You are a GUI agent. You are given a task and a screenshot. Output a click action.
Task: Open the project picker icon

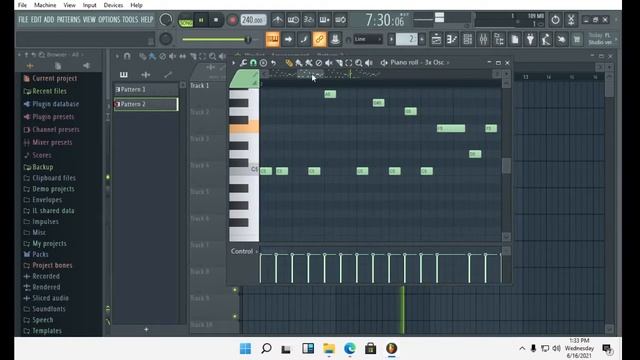click(x=515, y=39)
